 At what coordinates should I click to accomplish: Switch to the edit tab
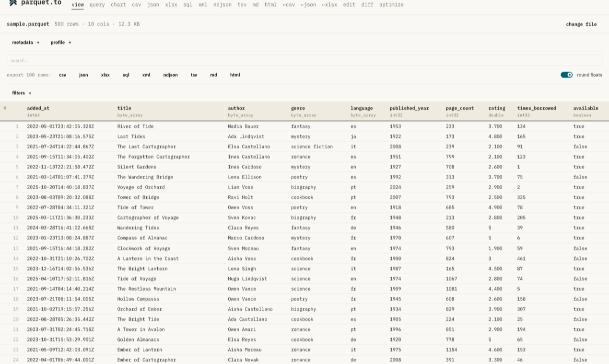click(x=349, y=5)
